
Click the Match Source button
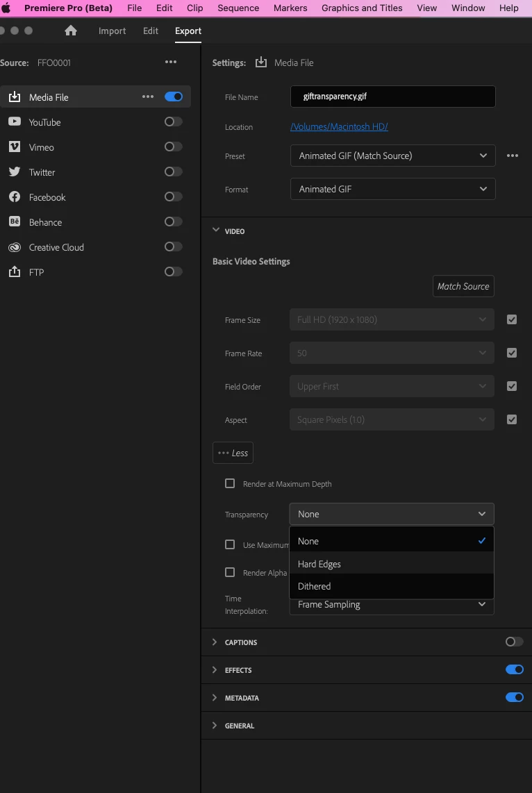[463, 286]
